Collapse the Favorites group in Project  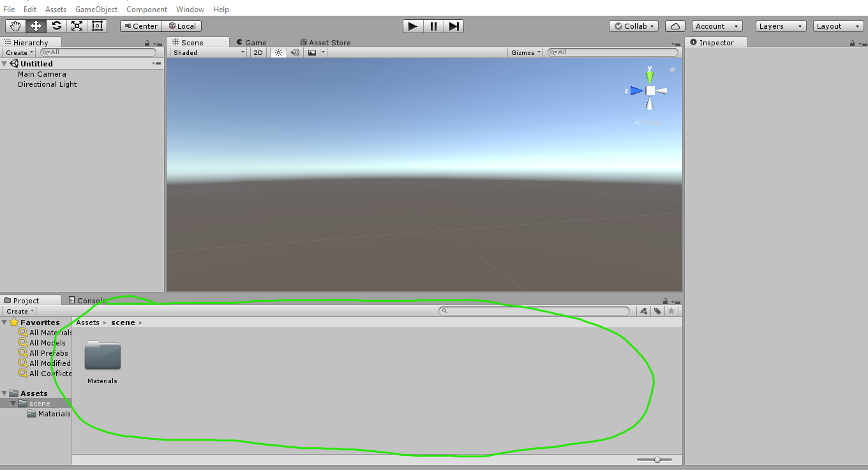tap(4, 322)
